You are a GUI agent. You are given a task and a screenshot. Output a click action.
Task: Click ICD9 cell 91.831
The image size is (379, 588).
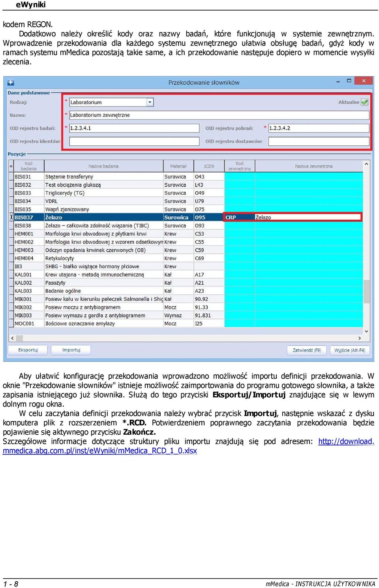pos(209,315)
